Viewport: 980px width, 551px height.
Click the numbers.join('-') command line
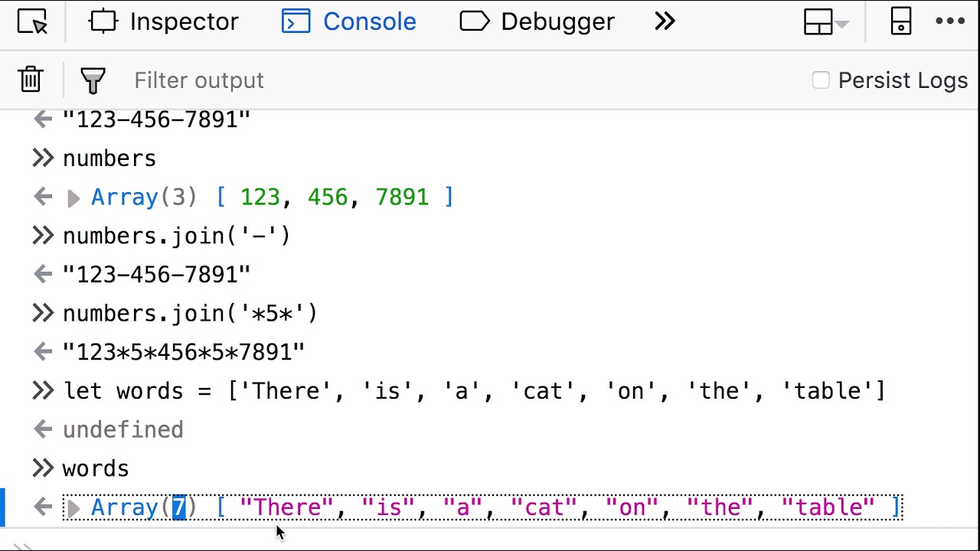pyautogui.click(x=177, y=236)
